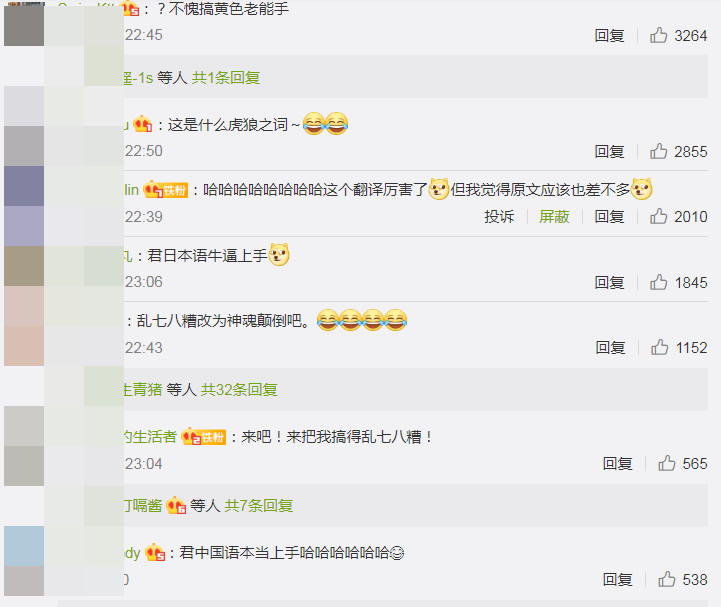Click 投诉 to report the comment
Image resolution: width=721 pixels, height=607 pixels.
tap(499, 216)
